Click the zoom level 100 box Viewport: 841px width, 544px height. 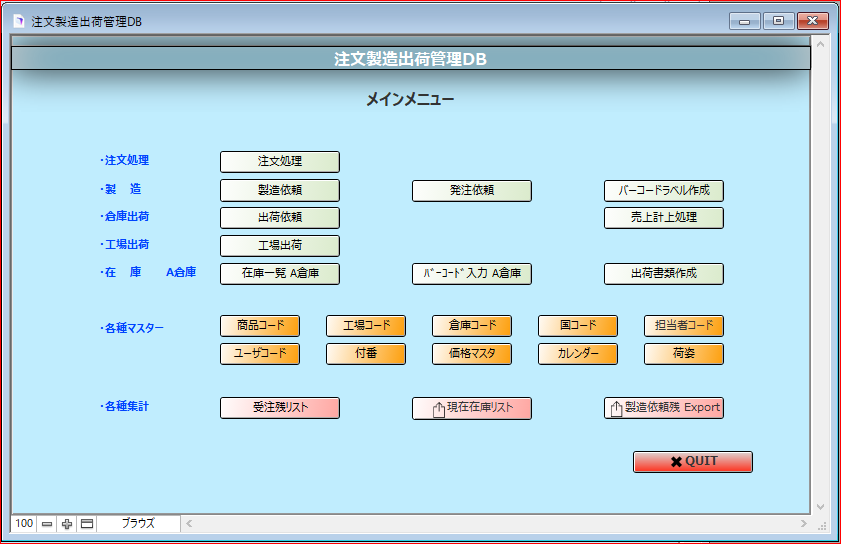[x=24, y=524]
